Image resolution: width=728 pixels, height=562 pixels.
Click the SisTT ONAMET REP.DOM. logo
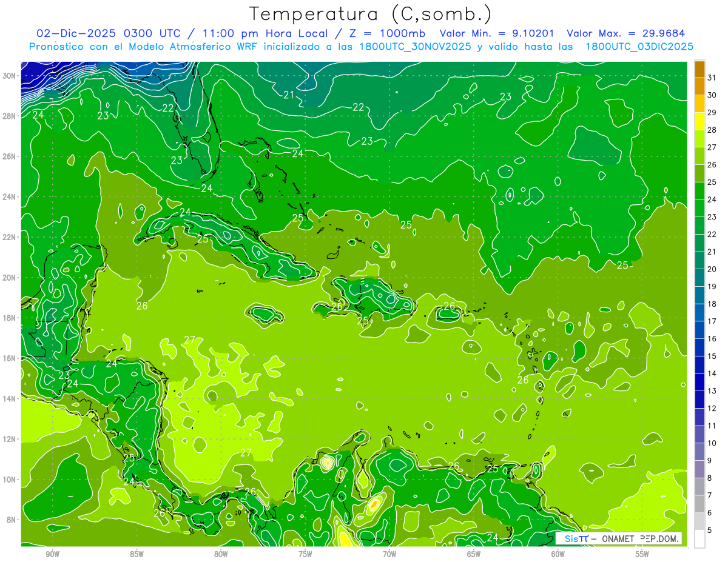619,538
